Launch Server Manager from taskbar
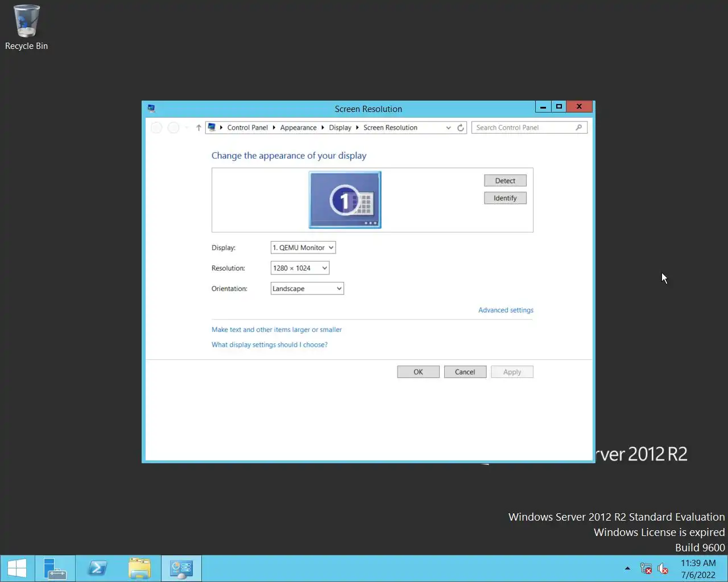Screen dimensions: 728x582 coord(55,568)
